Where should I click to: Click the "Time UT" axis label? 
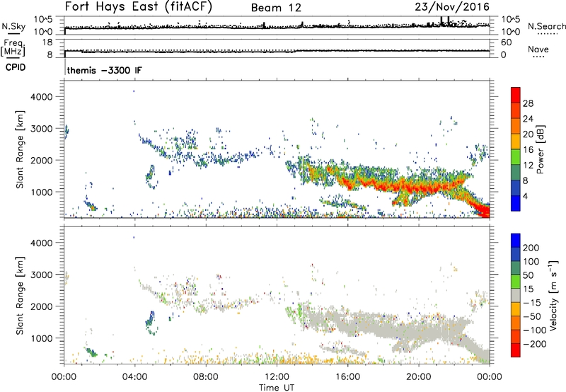coord(277,387)
